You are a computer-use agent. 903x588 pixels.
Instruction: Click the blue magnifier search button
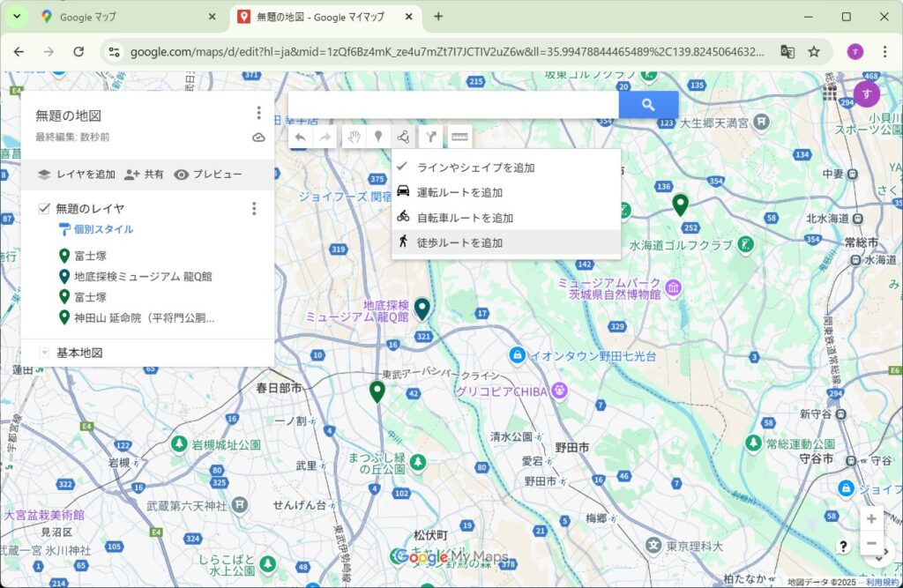648,105
